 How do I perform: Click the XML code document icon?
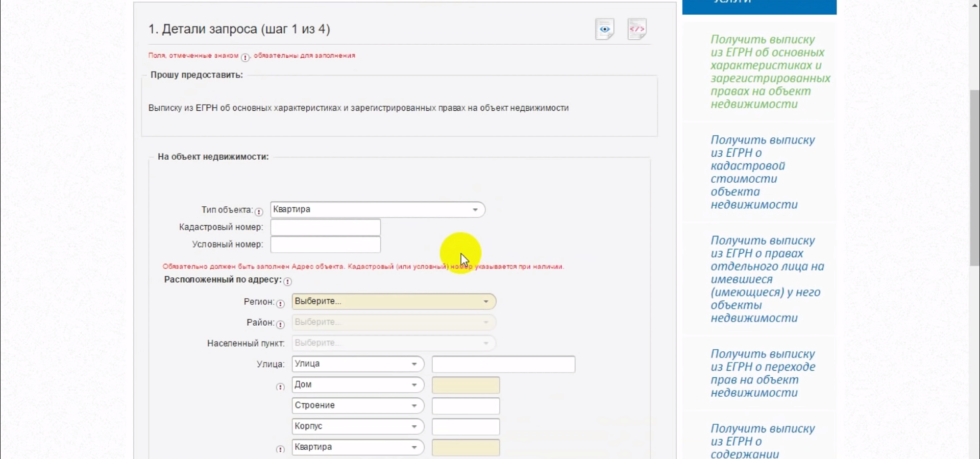(637, 30)
